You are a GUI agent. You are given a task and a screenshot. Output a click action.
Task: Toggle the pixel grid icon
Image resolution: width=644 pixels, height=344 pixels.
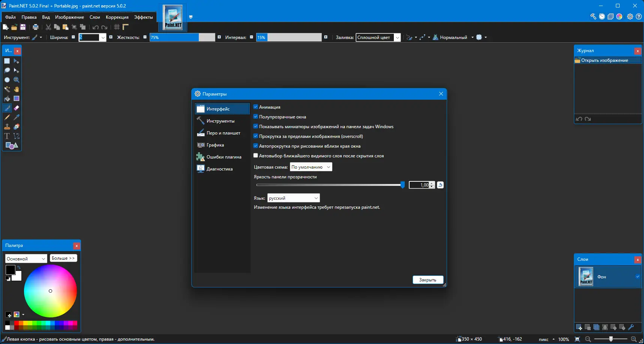pos(117,27)
